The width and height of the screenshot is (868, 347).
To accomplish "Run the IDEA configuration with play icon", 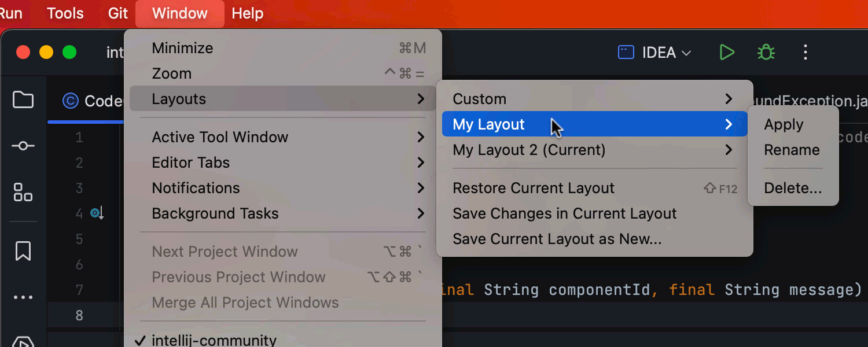I will point(726,53).
